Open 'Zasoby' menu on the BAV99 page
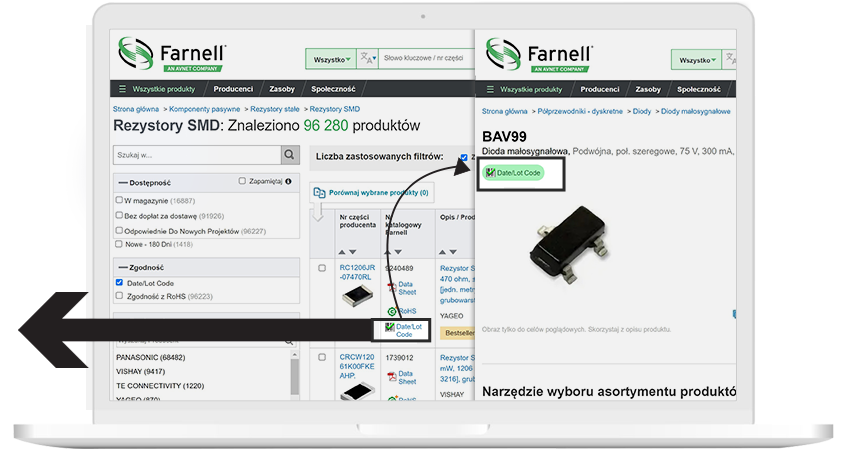The image size is (850, 454). [x=648, y=89]
